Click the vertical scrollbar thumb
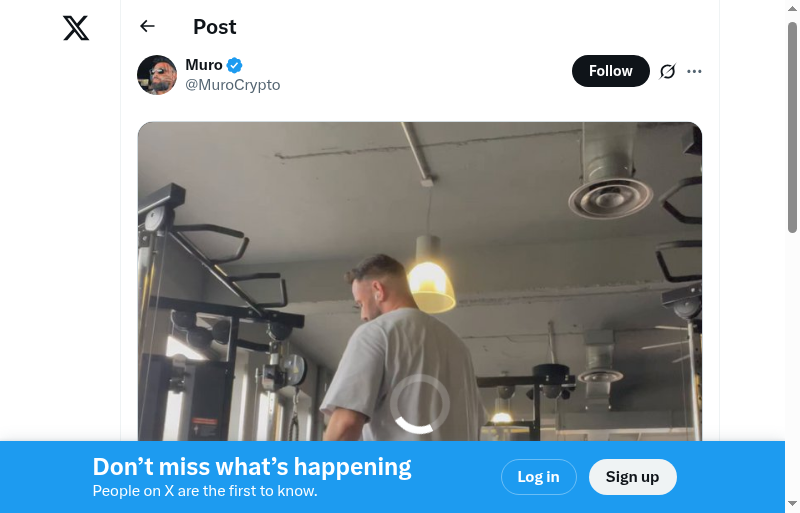Viewport: 800px width, 513px height. [x=792, y=125]
